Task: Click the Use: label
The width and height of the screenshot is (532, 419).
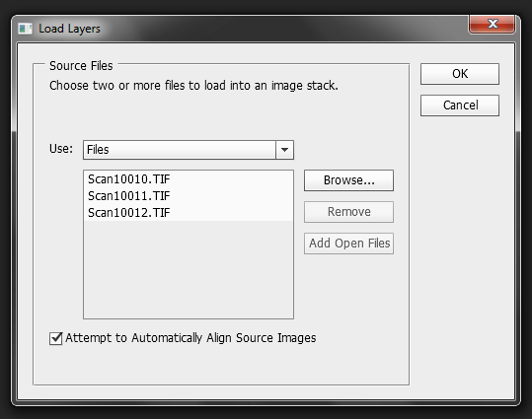Action: [61, 149]
